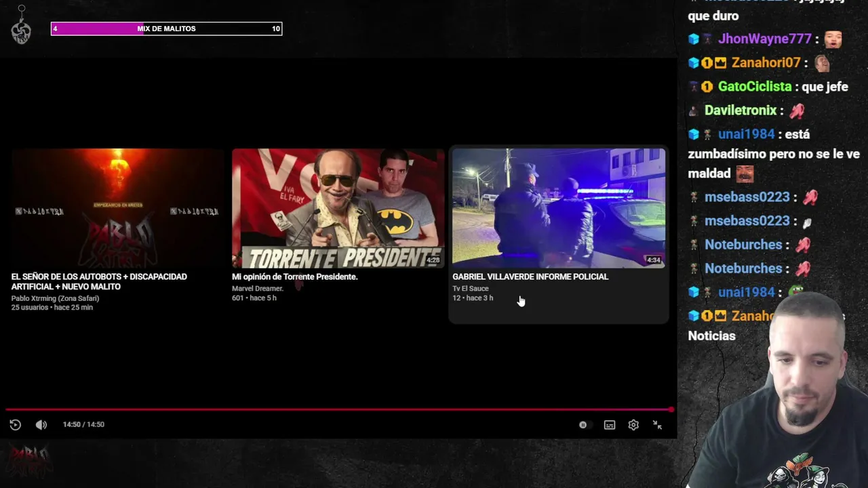This screenshot has height=488, width=868.
Task: Click '601 • hace 5 h' text
Action: tap(254, 298)
